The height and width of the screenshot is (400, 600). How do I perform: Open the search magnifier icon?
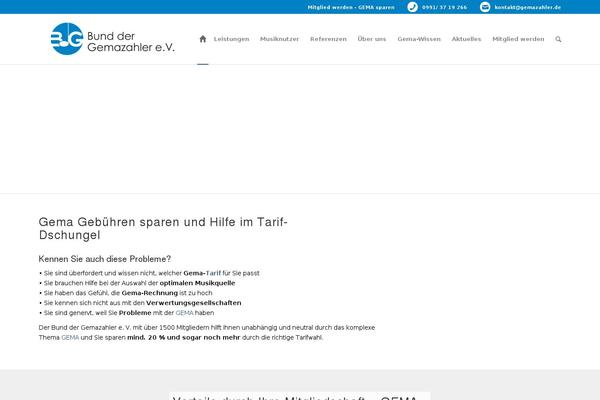(558, 39)
